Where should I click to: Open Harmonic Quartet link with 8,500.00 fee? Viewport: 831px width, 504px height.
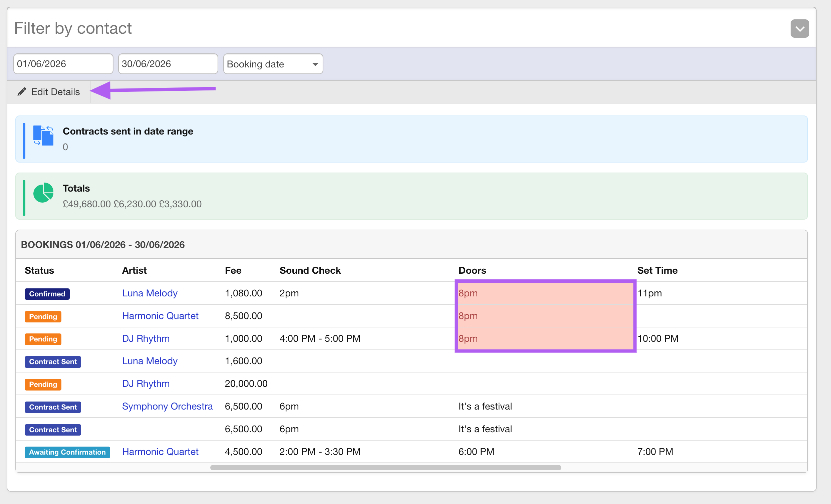click(160, 316)
